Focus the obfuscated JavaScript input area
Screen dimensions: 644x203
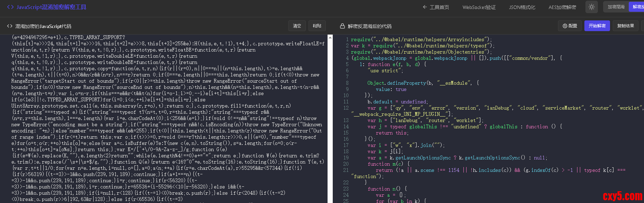pos(166,118)
